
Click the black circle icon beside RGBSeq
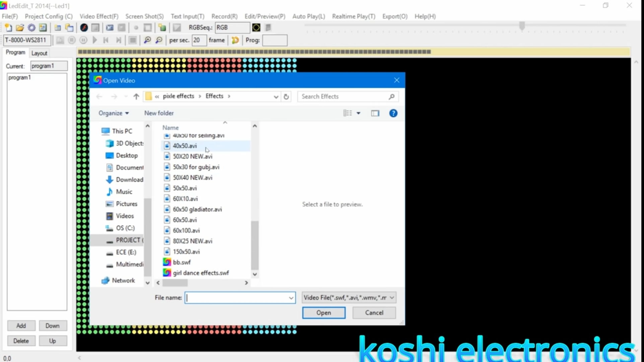click(x=256, y=27)
